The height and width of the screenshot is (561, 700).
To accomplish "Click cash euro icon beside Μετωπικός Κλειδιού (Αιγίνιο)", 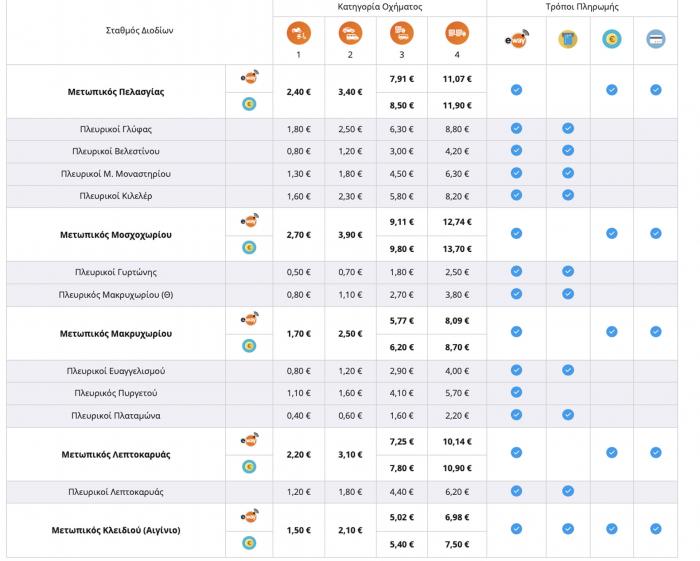I will click(x=249, y=543).
